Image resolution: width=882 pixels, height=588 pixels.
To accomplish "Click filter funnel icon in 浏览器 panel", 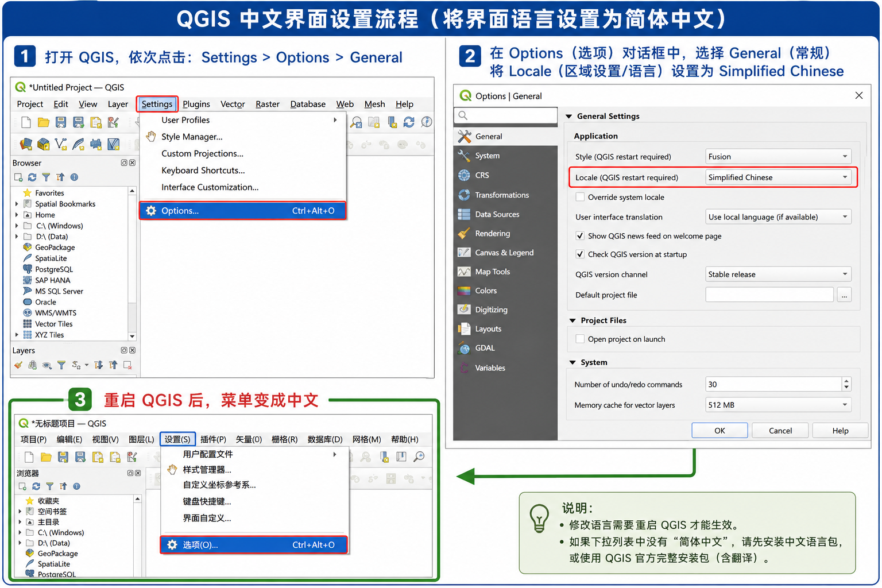I will coord(50,486).
